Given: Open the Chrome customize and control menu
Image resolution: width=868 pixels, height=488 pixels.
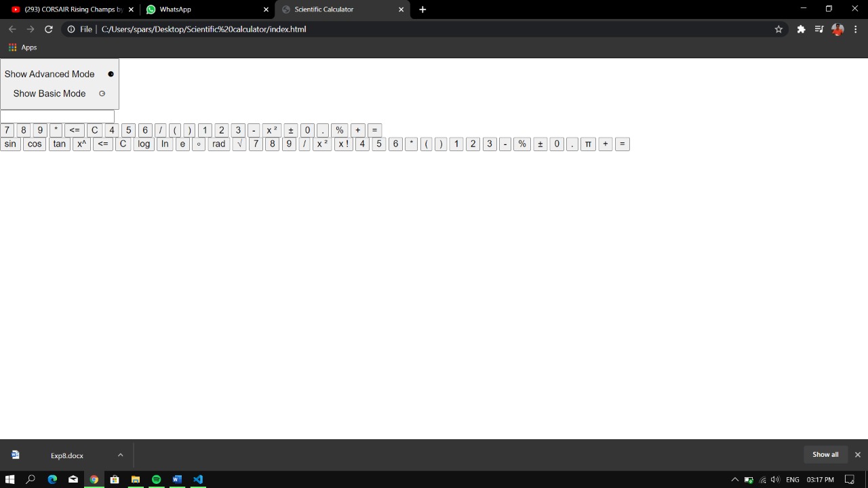Looking at the screenshot, I should coord(856,29).
